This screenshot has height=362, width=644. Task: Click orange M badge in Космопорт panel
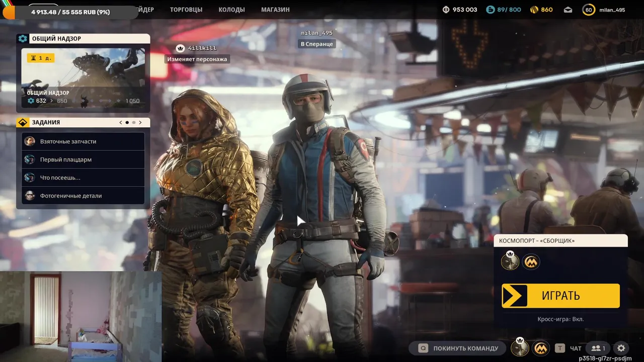[531, 261]
